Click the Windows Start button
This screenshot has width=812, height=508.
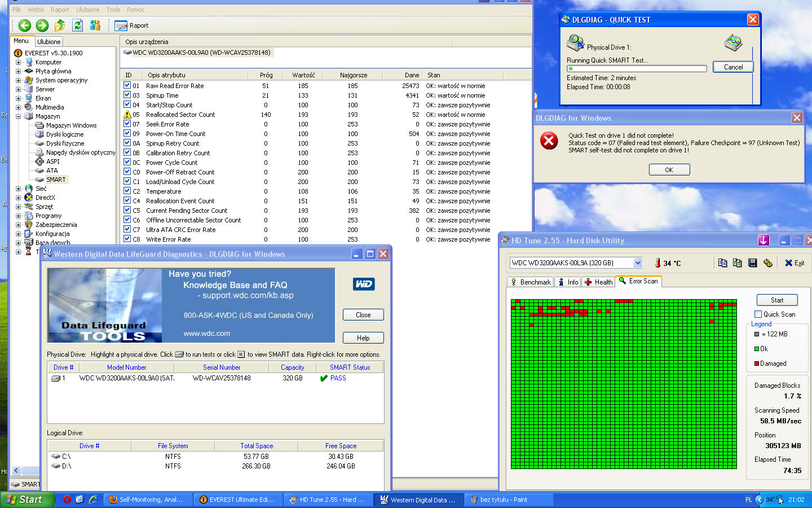tap(28, 500)
